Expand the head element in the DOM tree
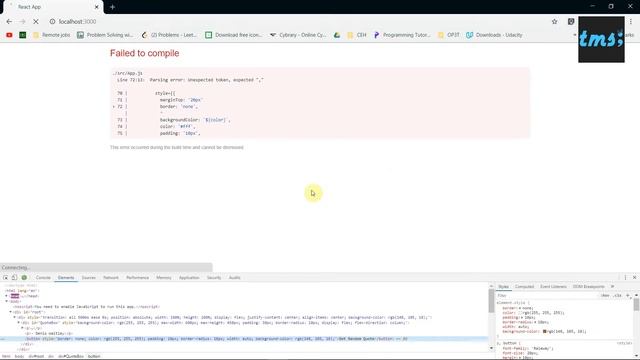640x360 pixels. tap(6, 296)
